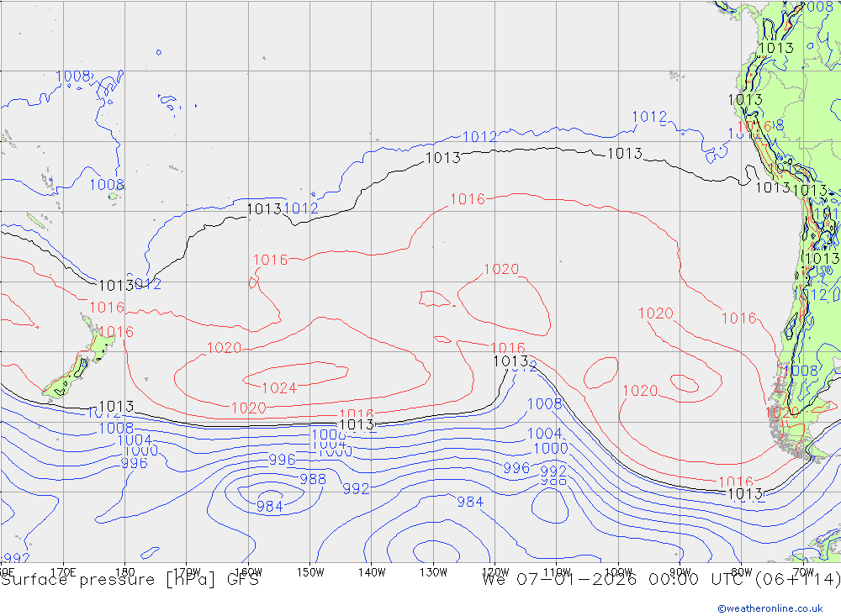Select the 170W longitude axis label
Viewport: 841px width, 616px height.
click(188, 572)
